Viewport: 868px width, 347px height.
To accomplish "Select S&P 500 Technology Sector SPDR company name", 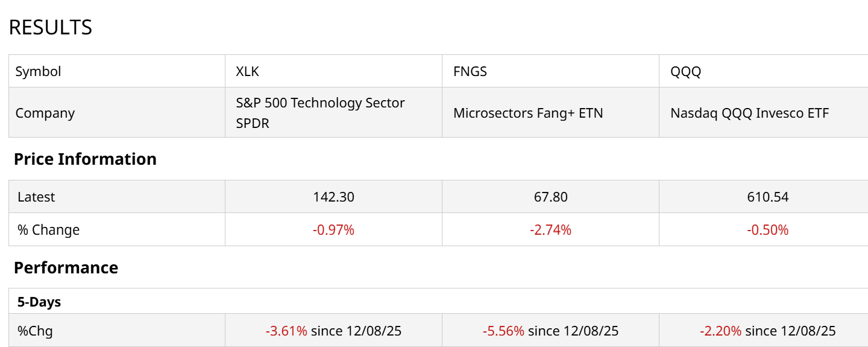I will pos(319,113).
